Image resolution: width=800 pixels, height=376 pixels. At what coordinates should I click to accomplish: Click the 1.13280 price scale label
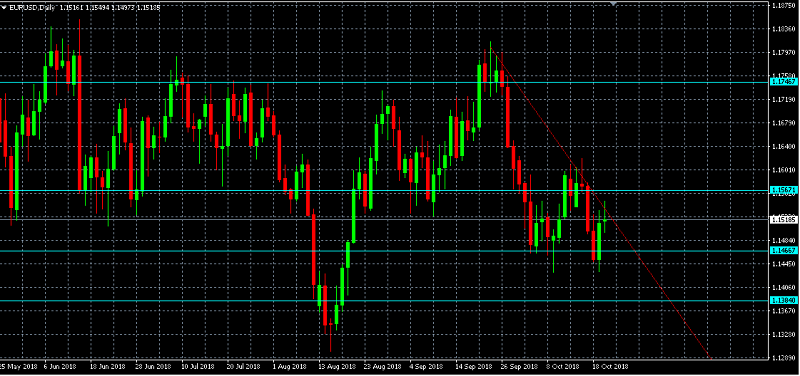(784, 335)
